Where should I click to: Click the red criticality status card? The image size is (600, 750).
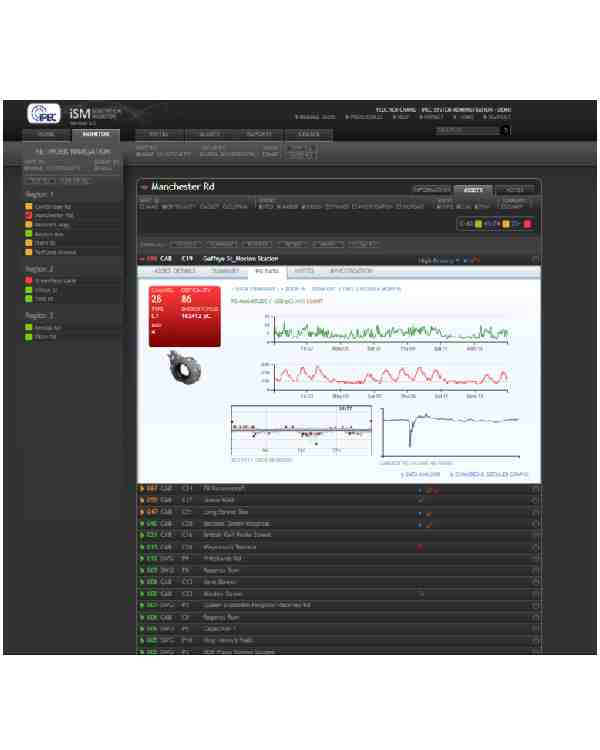[185, 316]
